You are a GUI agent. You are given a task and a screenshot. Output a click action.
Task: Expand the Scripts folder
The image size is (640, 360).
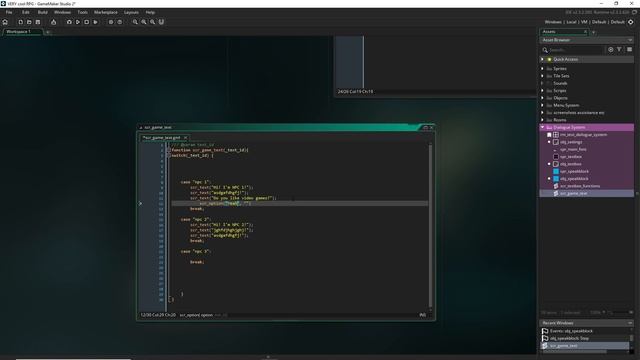(x=542, y=91)
